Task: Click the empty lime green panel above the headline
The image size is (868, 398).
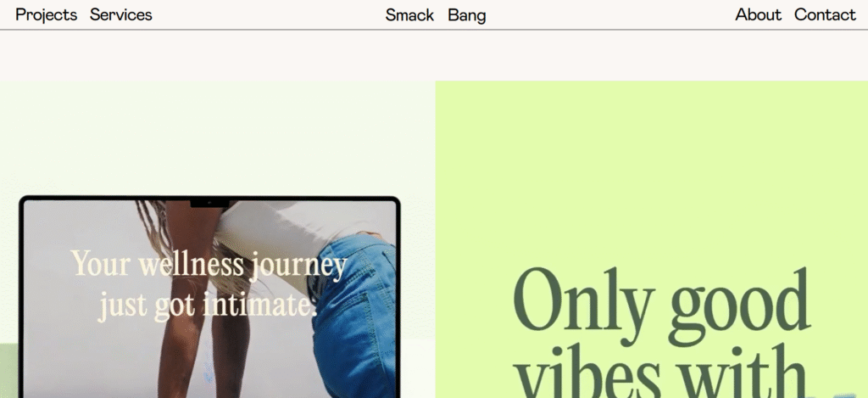Action: tap(652, 166)
